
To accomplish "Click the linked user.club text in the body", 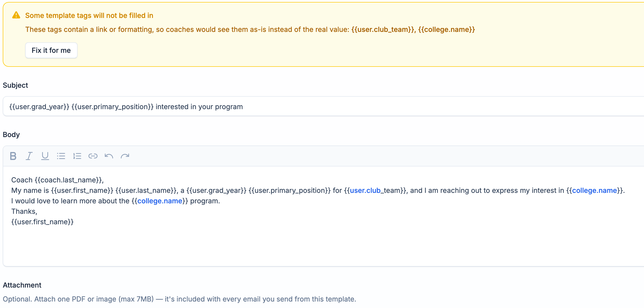I will [365, 191].
